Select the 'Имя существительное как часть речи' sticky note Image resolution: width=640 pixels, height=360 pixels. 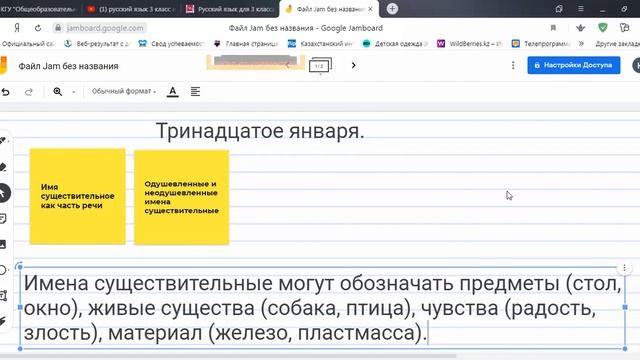pyautogui.click(x=78, y=196)
